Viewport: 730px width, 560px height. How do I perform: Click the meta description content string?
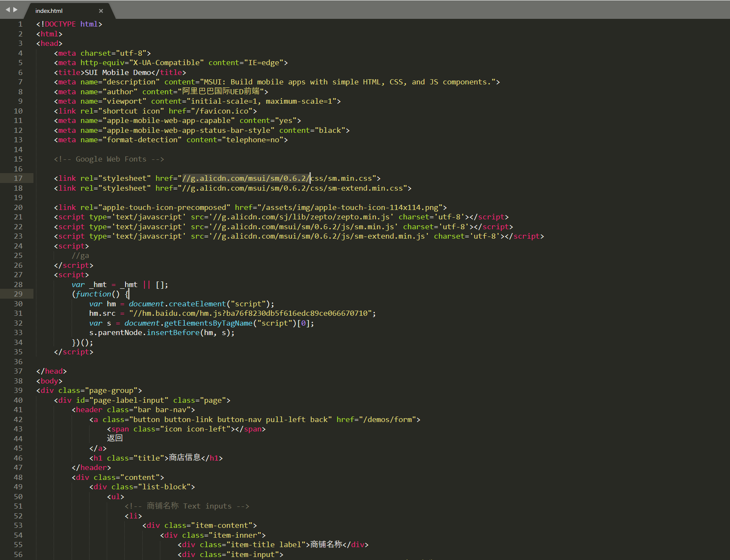[348, 82]
